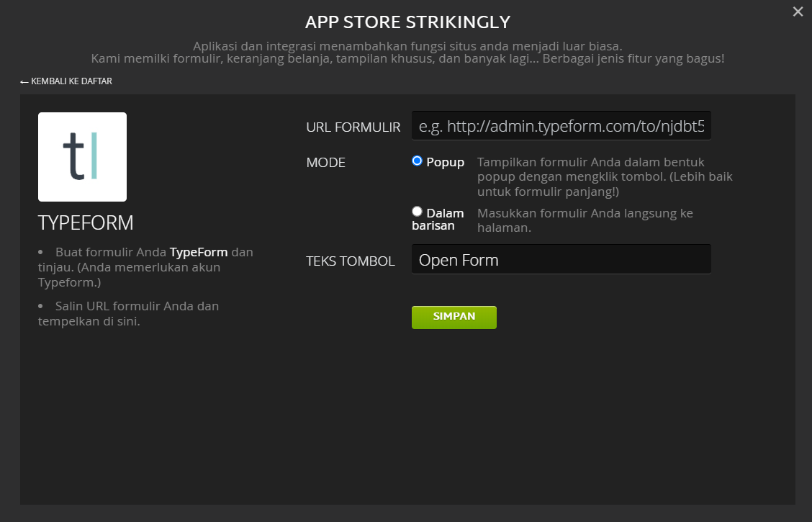Viewport: 812px width, 522px height.
Task: Save settings with the Simpan button
Action: (x=454, y=317)
